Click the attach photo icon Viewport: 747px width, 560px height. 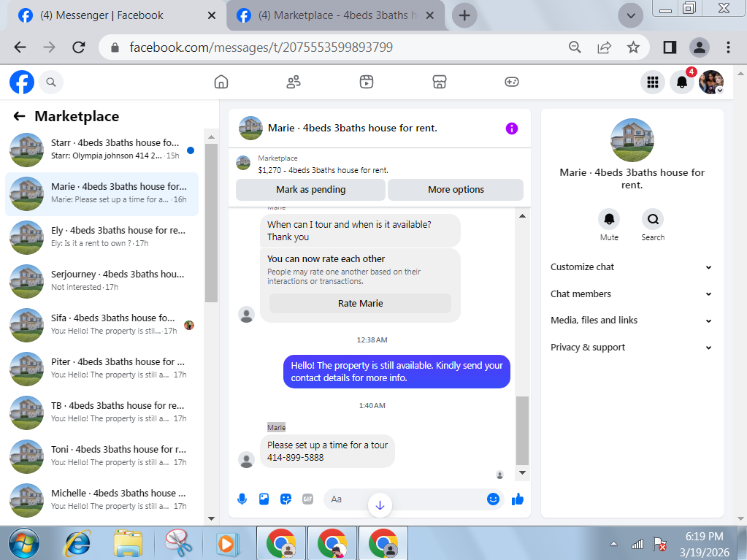(264, 499)
